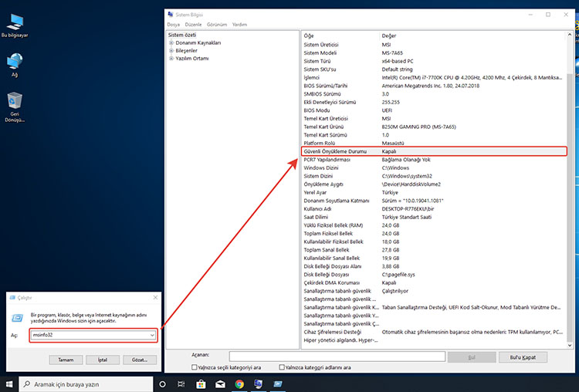
Task: Click the Windows Start button
Action: tap(9, 384)
